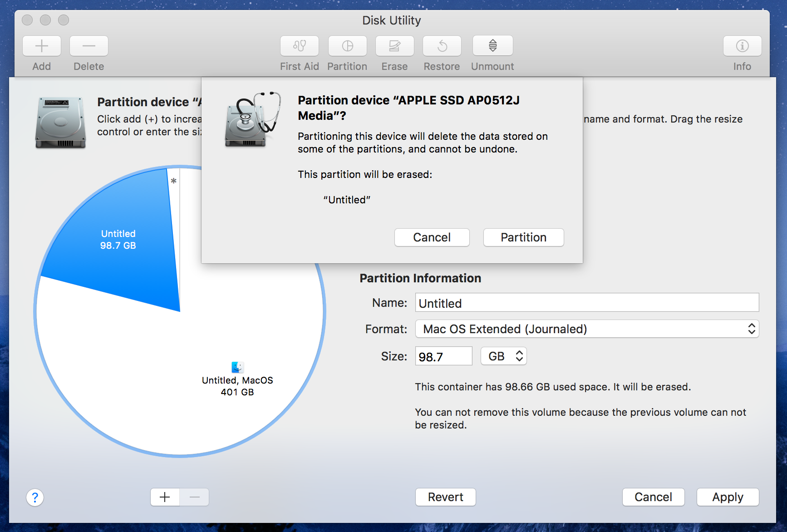Click the Erase toolbar icon
The height and width of the screenshot is (532, 787).
(x=394, y=46)
